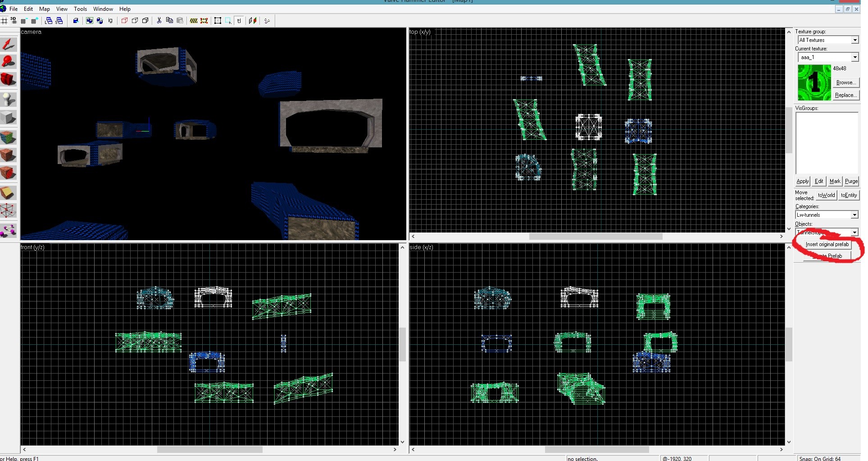Click the Insert original prefab button
The image size is (868, 461).
(827, 244)
